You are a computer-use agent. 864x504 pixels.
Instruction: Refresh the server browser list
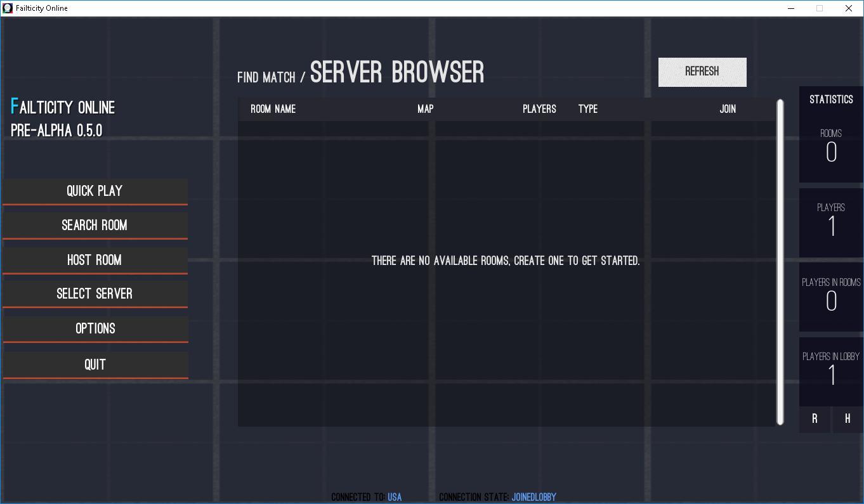click(x=702, y=72)
